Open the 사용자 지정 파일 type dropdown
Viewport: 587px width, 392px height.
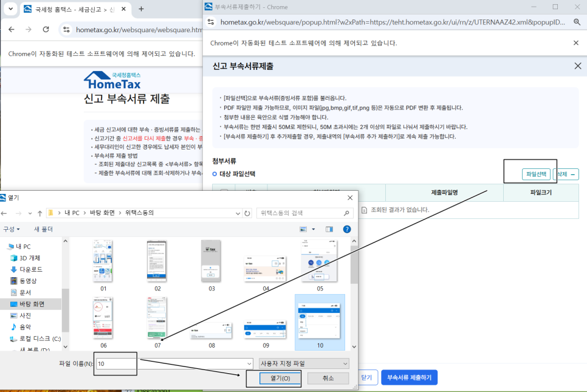(304, 363)
